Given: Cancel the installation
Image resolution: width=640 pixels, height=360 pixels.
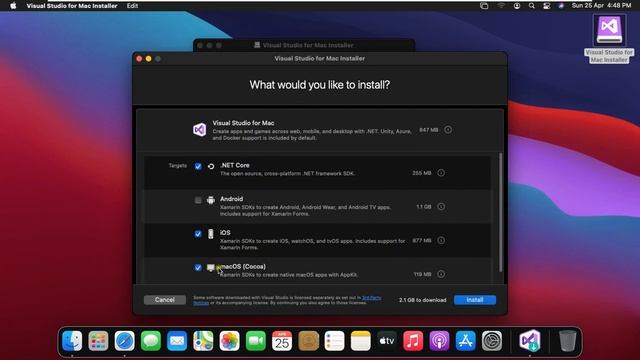Looking at the screenshot, I should [164, 300].
